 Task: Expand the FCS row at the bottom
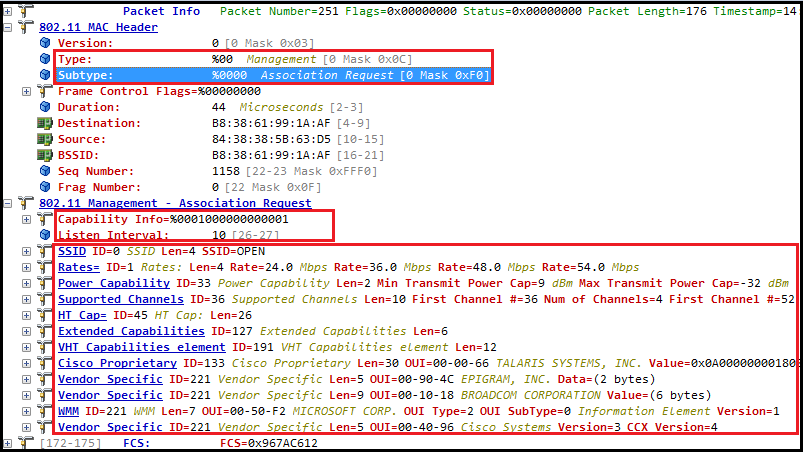point(8,443)
